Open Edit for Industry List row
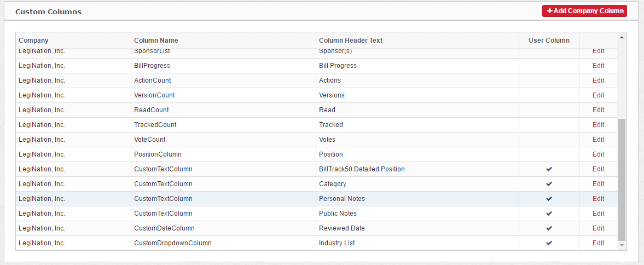The width and height of the screenshot is (644, 265). click(x=598, y=243)
